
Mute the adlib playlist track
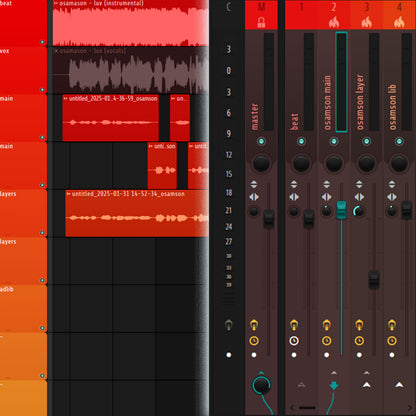click(42, 328)
